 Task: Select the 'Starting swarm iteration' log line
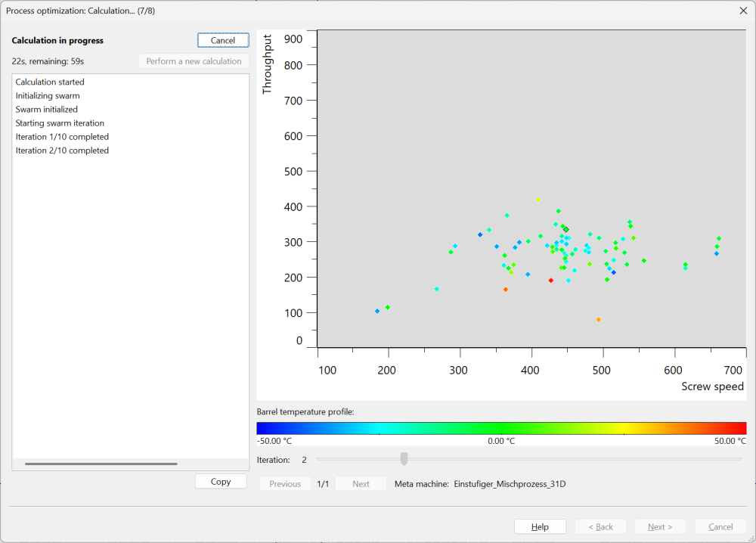tap(60, 123)
